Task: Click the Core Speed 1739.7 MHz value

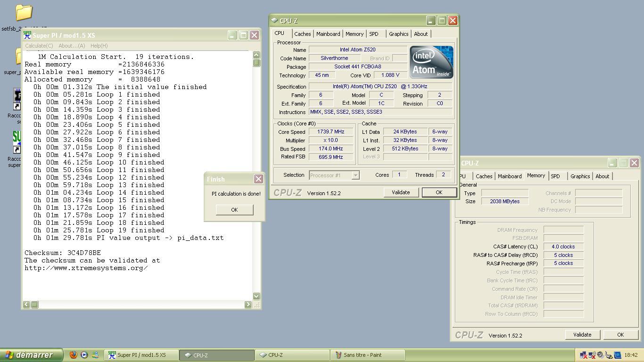Action: click(331, 132)
